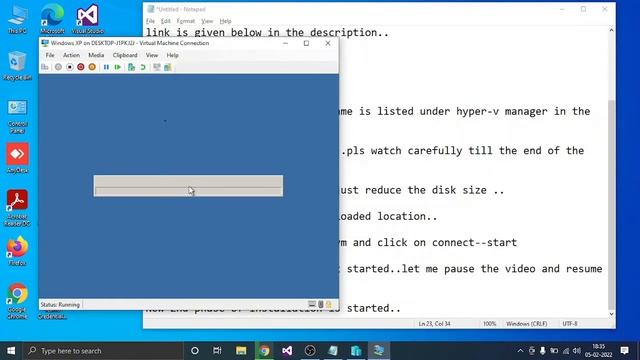Image resolution: width=640 pixels, height=360 pixels.
Task: Click Status: Running text in VM status bar
Action: pyautogui.click(x=60, y=305)
